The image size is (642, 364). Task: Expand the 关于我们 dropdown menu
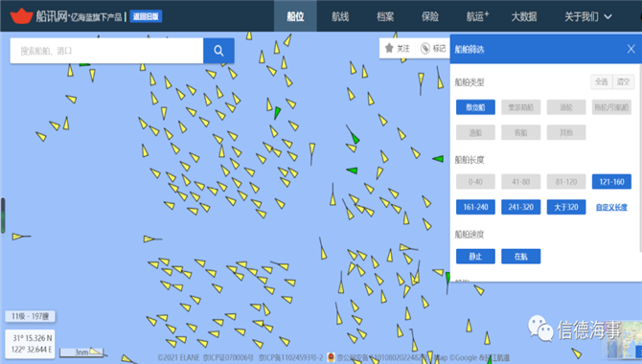(x=588, y=16)
